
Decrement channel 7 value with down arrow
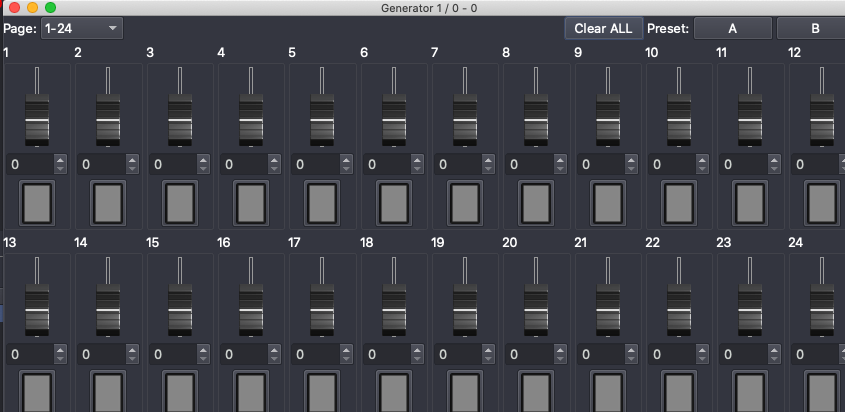[489, 169]
